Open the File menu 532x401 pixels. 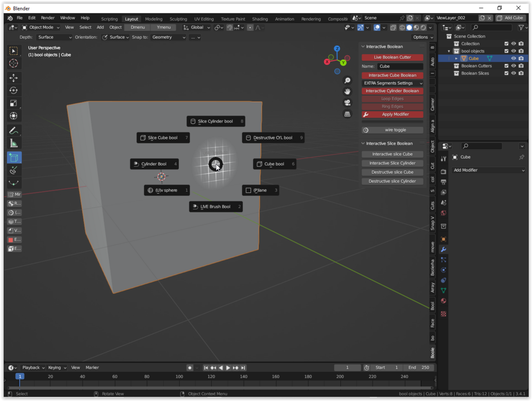click(20, 18)
